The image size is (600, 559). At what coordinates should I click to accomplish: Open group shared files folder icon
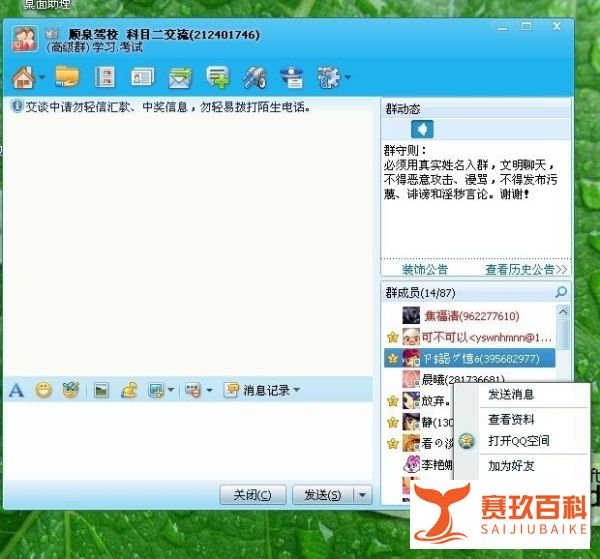[67, 77]
